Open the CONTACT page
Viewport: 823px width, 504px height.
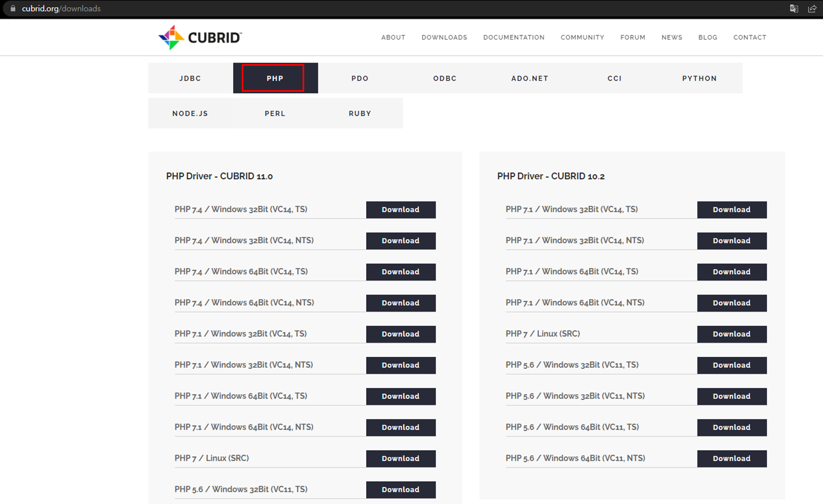750,37
